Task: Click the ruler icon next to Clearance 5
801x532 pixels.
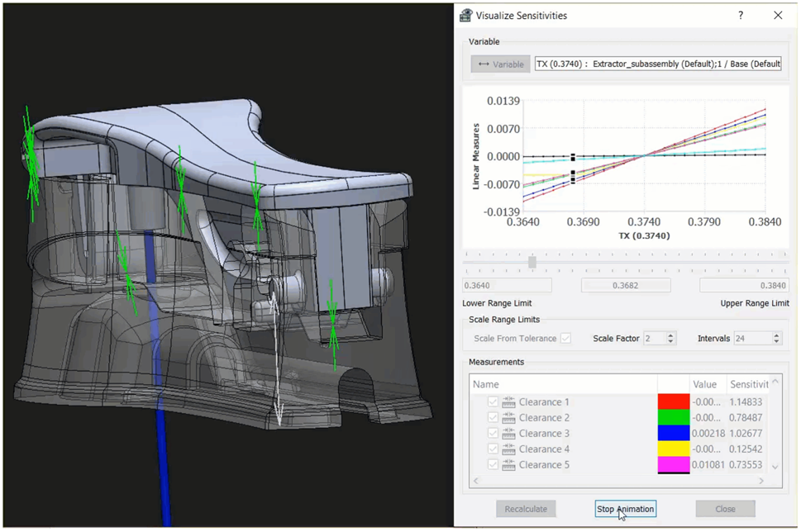Action: click(508, 464)
